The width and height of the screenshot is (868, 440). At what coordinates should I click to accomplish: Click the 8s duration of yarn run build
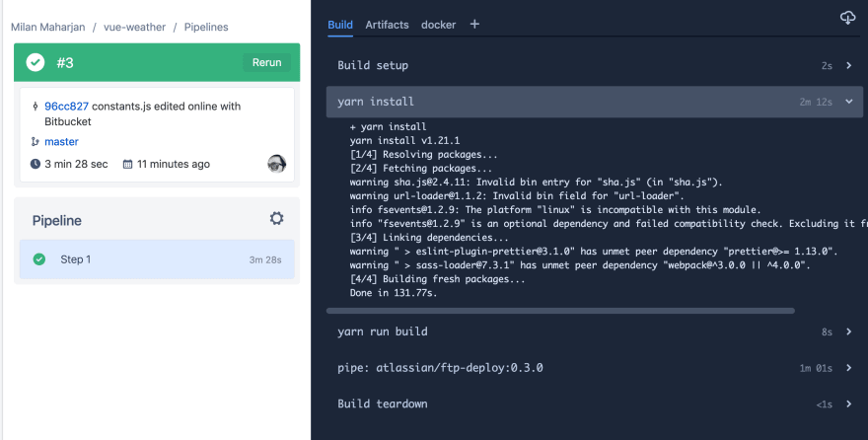point(827,332)
